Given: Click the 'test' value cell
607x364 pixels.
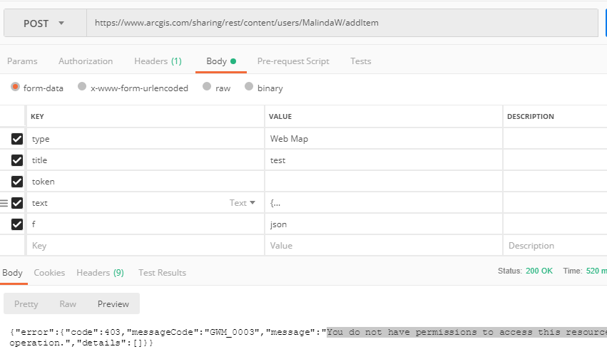Looking at the screenshot, I should pos(384,160).
